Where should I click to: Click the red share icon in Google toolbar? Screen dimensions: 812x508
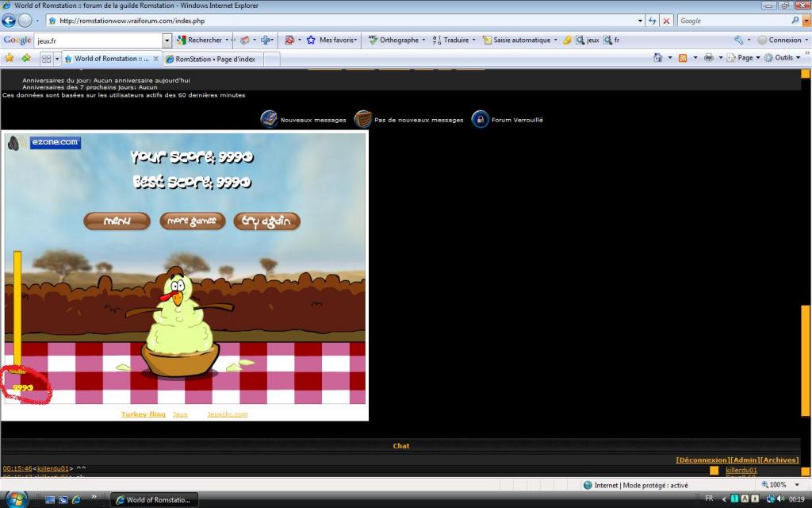point(289,40)
